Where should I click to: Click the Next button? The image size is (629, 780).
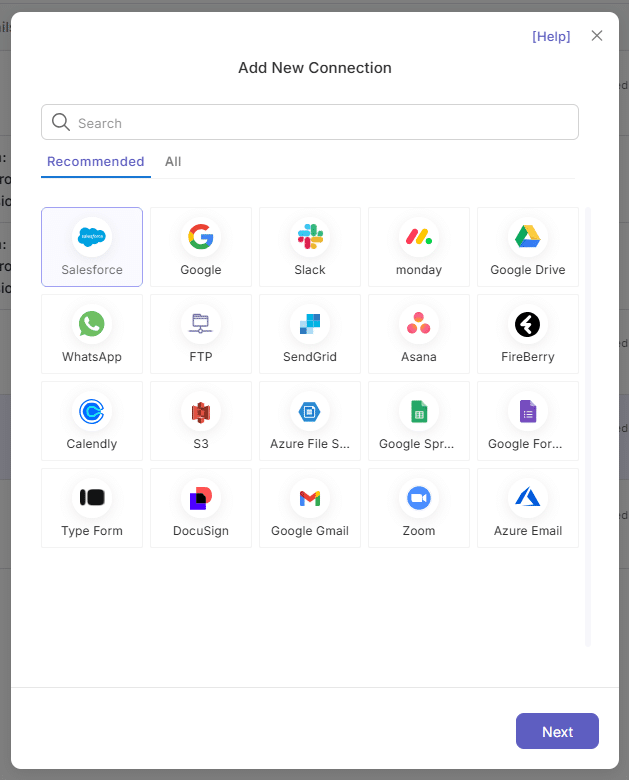click(x=557, y=731)
